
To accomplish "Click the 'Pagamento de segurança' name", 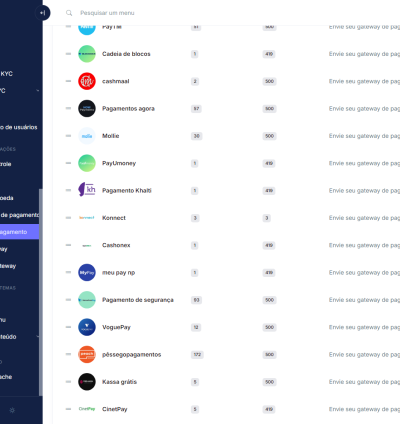I will [138, 300].
